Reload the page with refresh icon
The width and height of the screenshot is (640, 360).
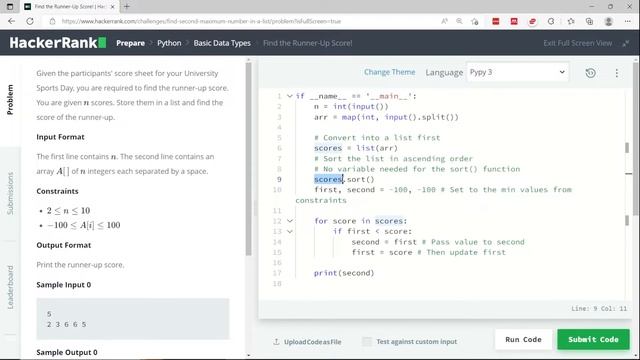pos(30,21)
